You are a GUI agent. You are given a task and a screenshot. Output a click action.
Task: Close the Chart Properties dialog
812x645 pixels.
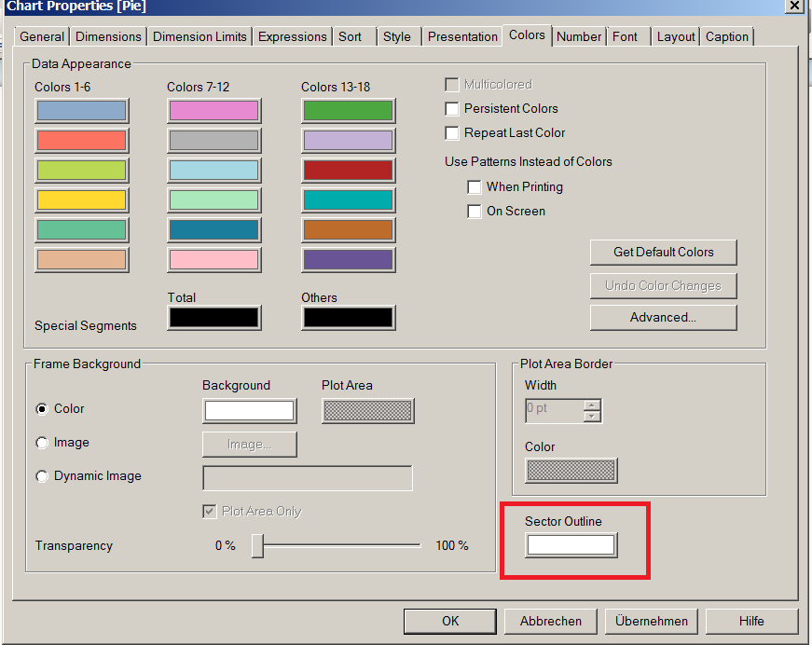(793, 6)
